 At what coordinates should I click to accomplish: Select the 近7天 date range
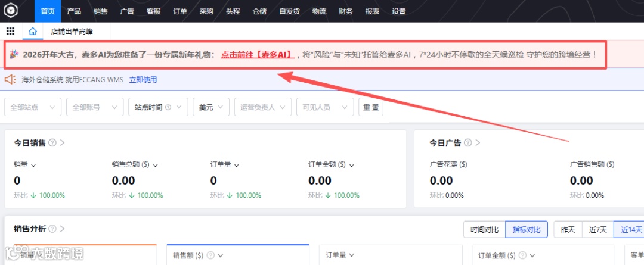pyautogui.click(x=597, y=229)
